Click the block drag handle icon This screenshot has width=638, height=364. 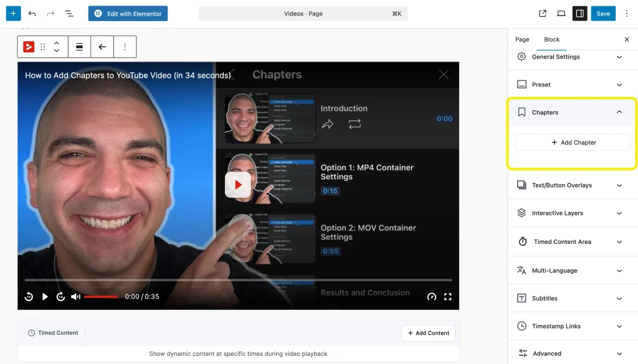pos(43,47)
